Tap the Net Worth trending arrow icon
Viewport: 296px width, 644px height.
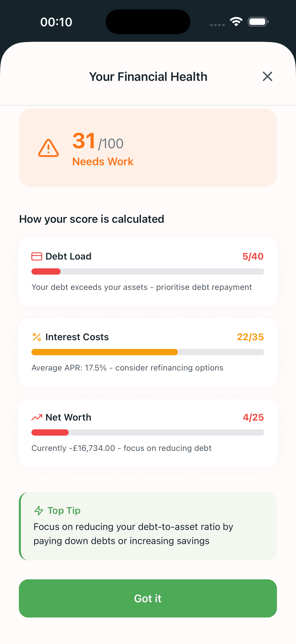tap(37, 417)
